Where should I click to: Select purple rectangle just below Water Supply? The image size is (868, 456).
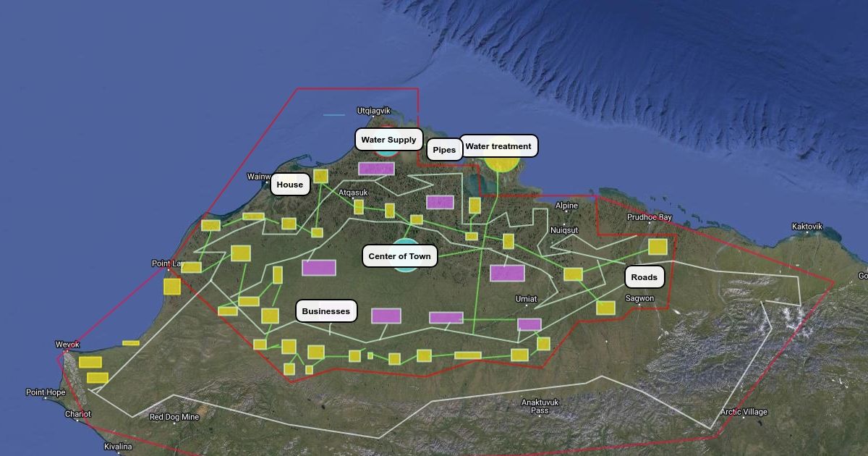click(376, 169)
